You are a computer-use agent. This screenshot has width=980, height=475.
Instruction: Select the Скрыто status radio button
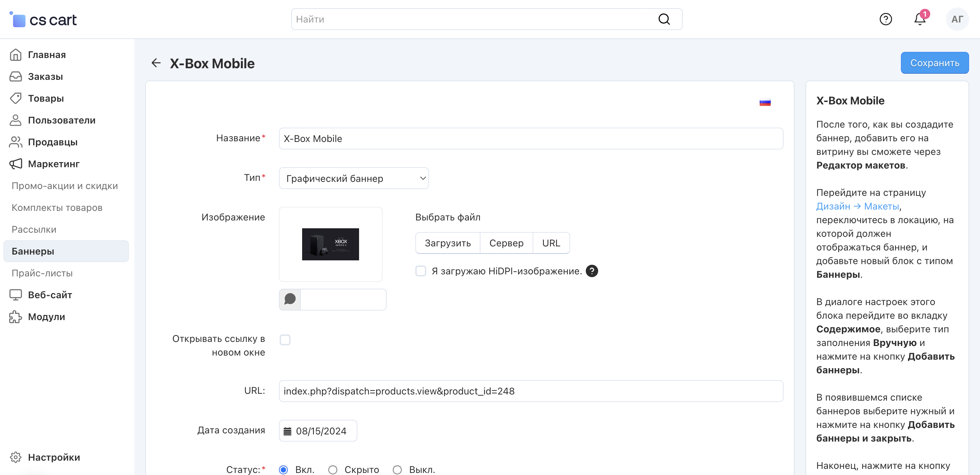pyautogui.click(x=333, y=470)
